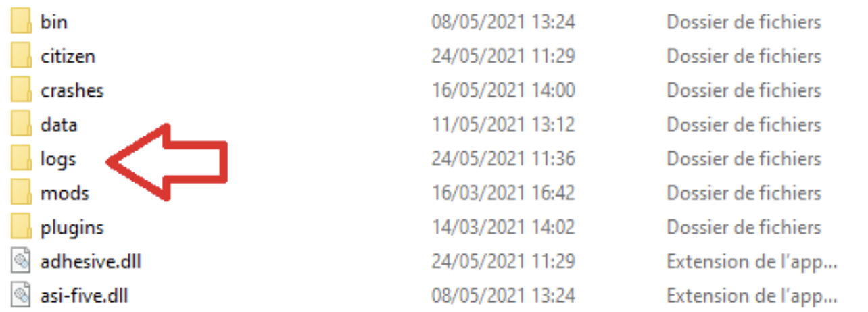
Task: Select the logs date 24/05/2021 11:36
Action: click(503, 159)
